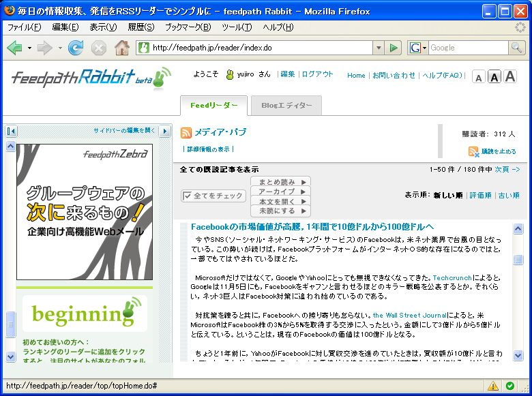Open the 編集(E) menu
Viewport: 532px width, 396px height.
coord(65,27)
